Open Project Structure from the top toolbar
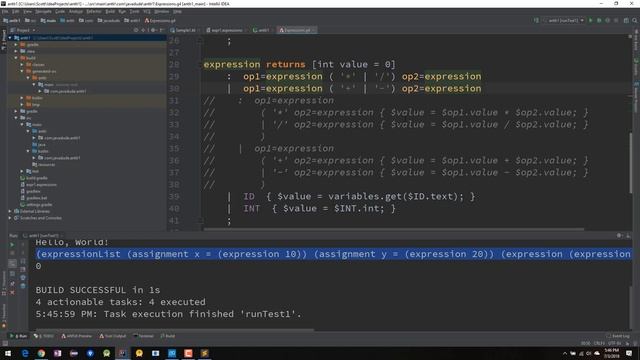The width and height of the screenshot is (640, 360). 626,20
